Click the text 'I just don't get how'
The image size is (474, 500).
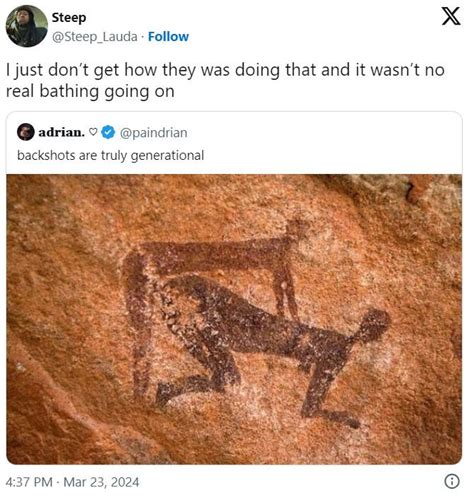coord(82,70)
